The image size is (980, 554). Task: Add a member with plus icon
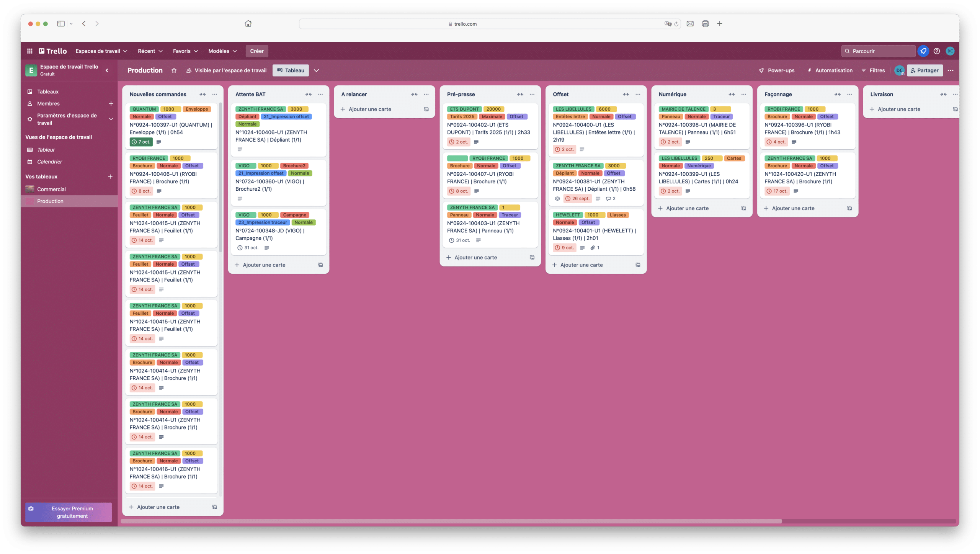pos(111,103)
